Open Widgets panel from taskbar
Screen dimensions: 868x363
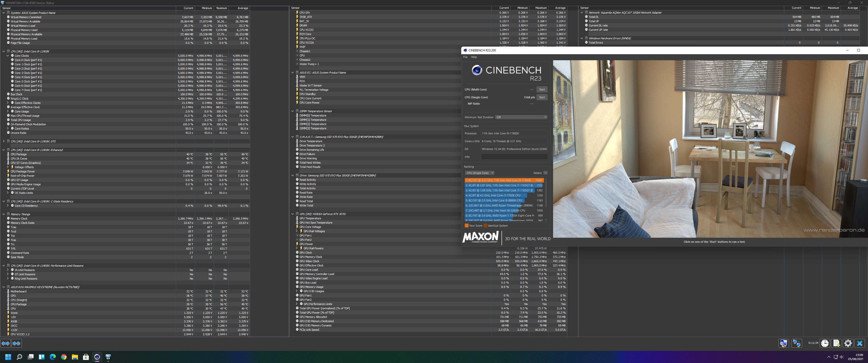[41, 357]
